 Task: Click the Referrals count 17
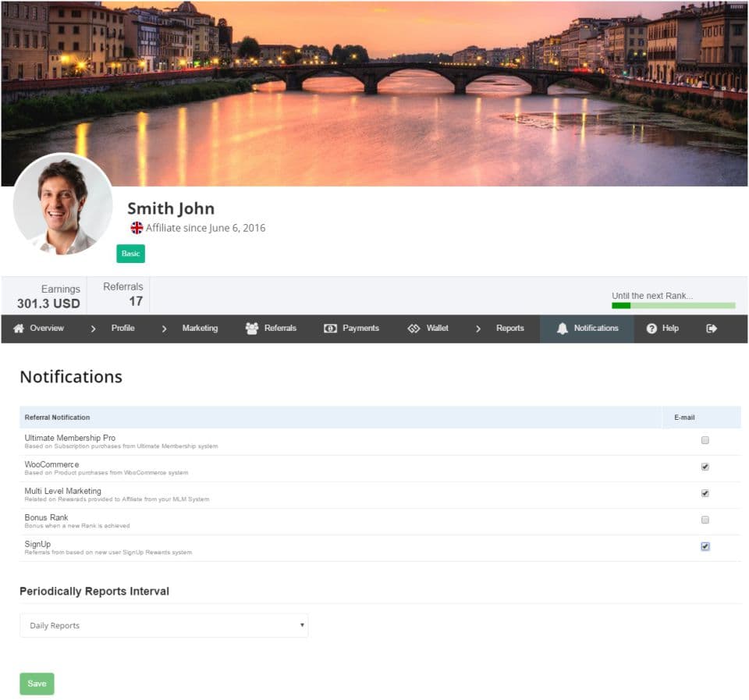pyautogui.click(x=136, y=301)
